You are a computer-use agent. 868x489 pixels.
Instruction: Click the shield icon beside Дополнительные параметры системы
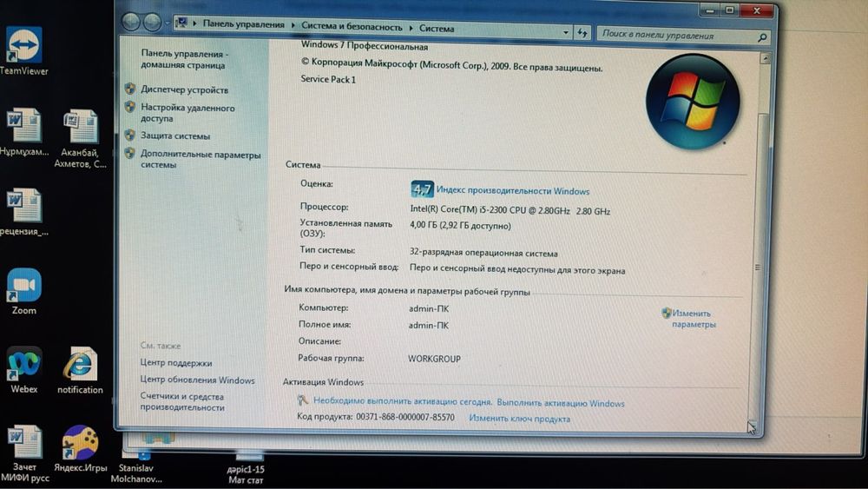(x=130, y=153)
